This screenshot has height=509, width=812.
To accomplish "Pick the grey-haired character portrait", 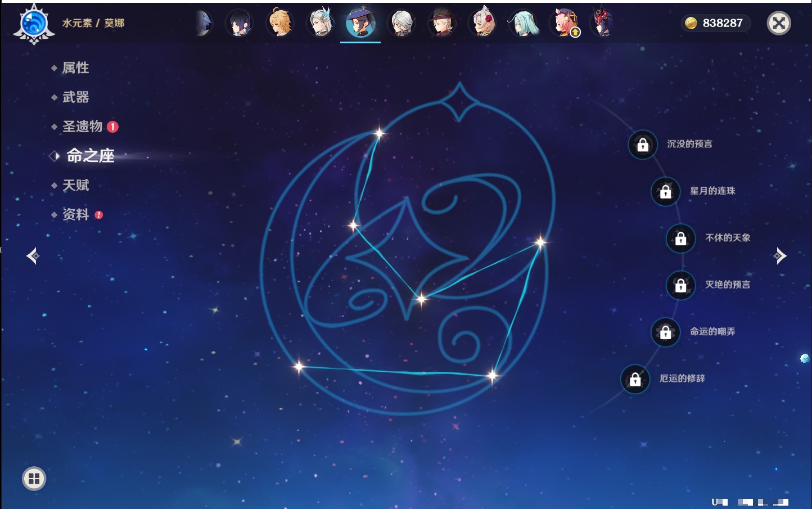I will pyautogui.click(x=402, y=23).
